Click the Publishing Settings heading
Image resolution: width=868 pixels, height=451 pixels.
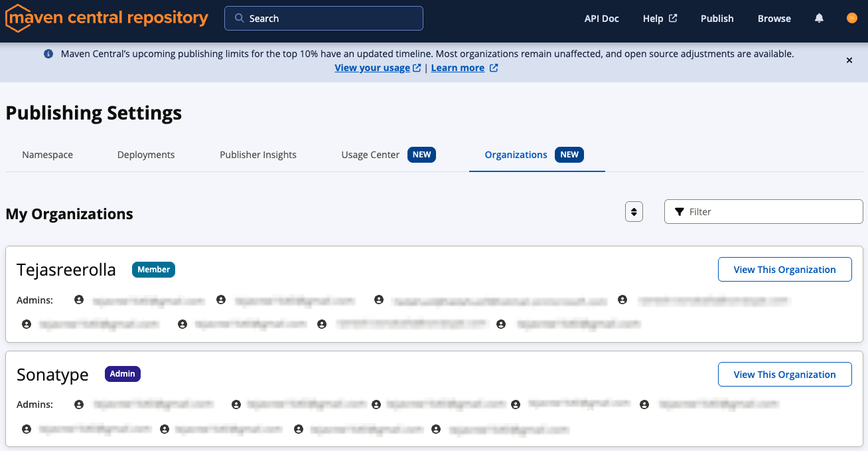pos(94,113)
